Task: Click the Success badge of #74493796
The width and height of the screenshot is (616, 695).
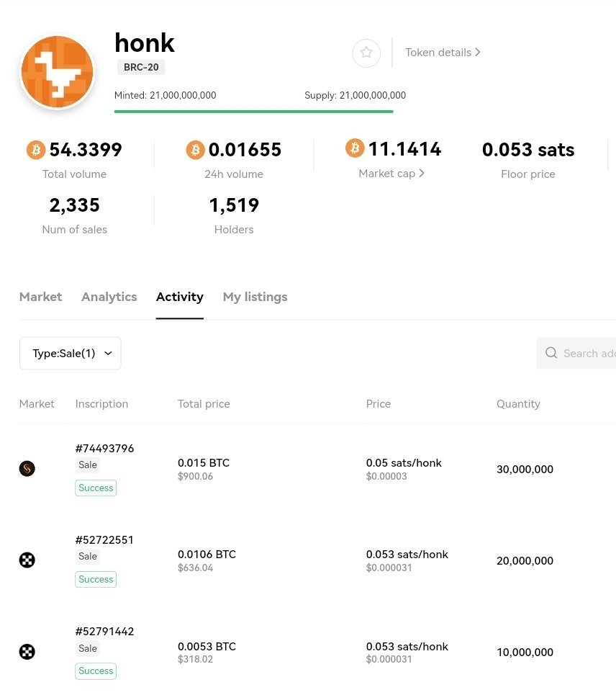Action: point(96,488)
